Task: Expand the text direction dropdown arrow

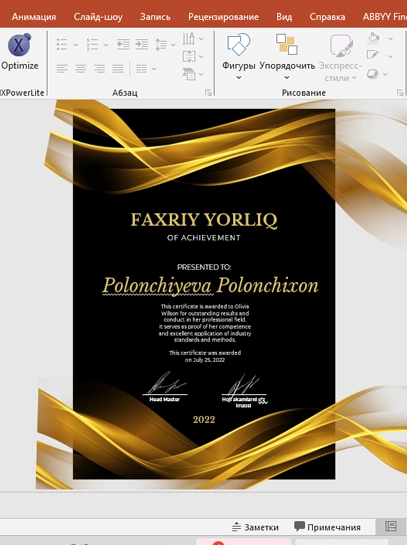Action: pos(201,39)
